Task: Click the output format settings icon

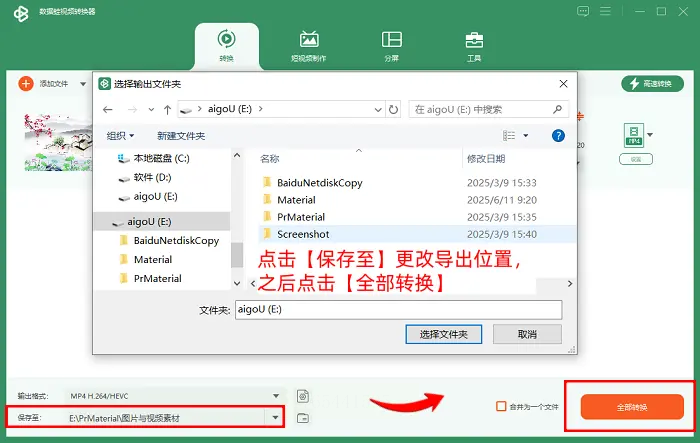Action: pos(303,396)
